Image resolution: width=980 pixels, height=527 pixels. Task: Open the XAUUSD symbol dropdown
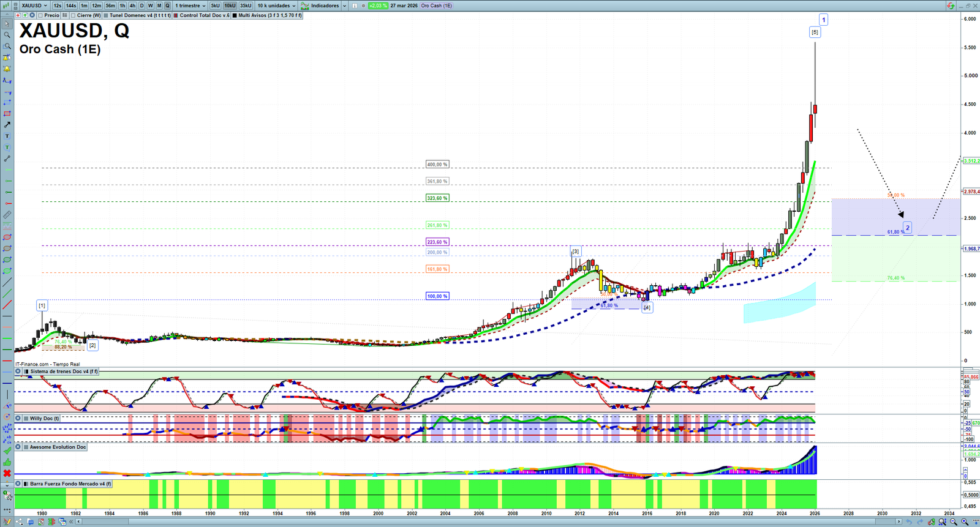[x=34, y=6]
